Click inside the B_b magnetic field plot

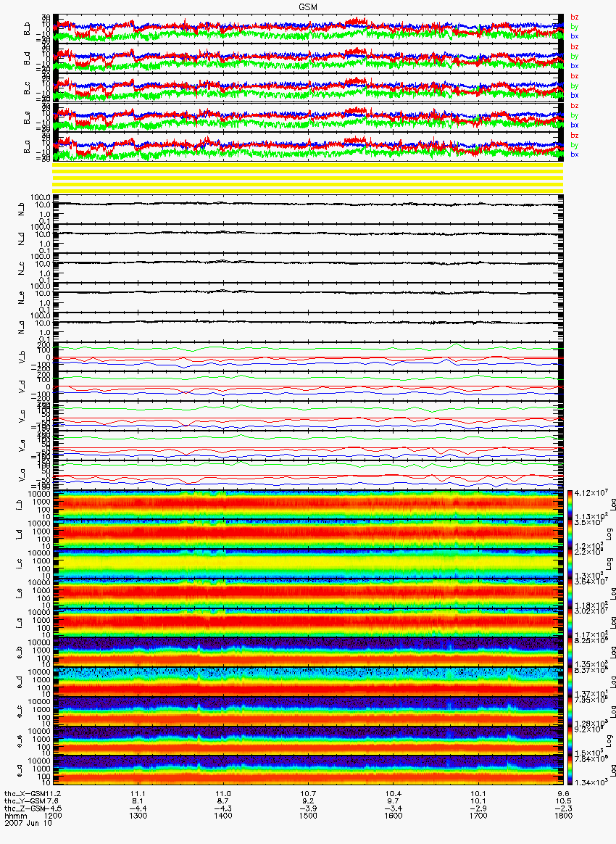pyautogui.click(x=308, y=29)
